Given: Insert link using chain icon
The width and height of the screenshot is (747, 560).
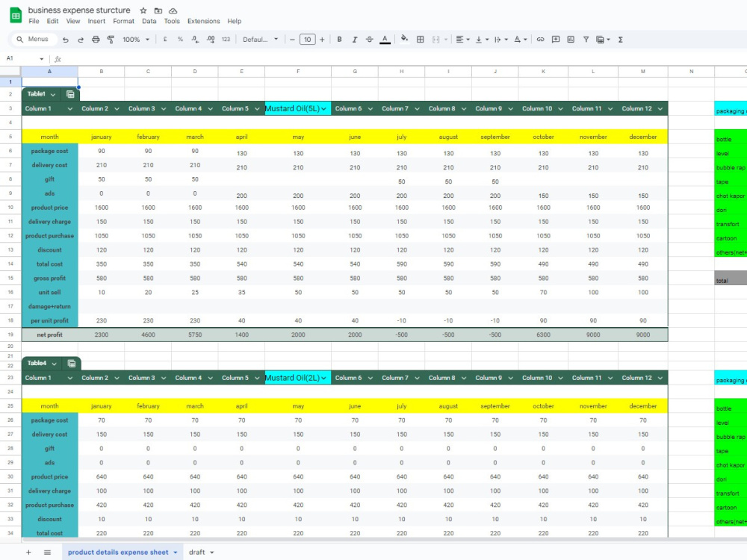Looking at the screenshot, I should click(x=540, y=40).
